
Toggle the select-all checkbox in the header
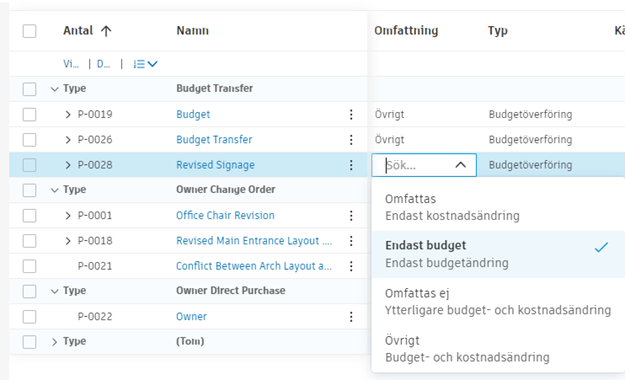[29, 31]
